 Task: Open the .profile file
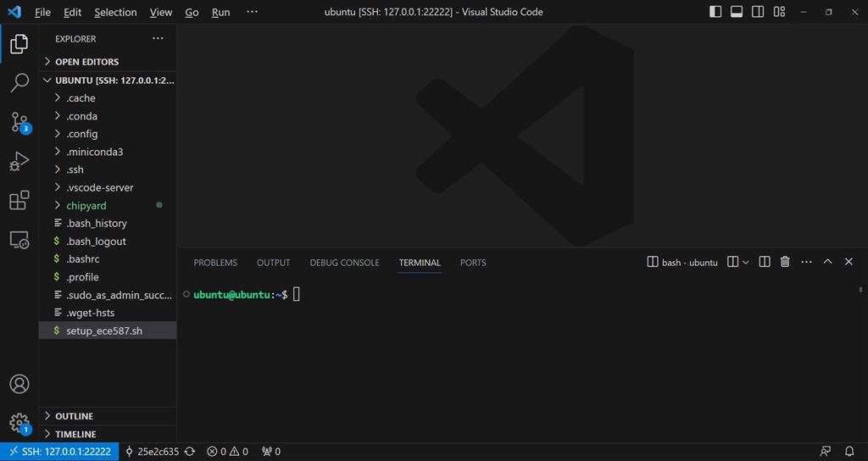108,277
